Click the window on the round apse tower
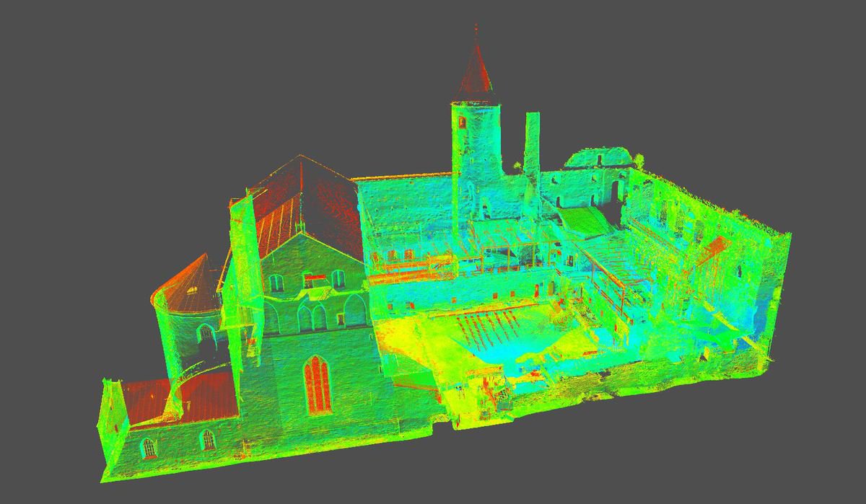 pos(206,334)
